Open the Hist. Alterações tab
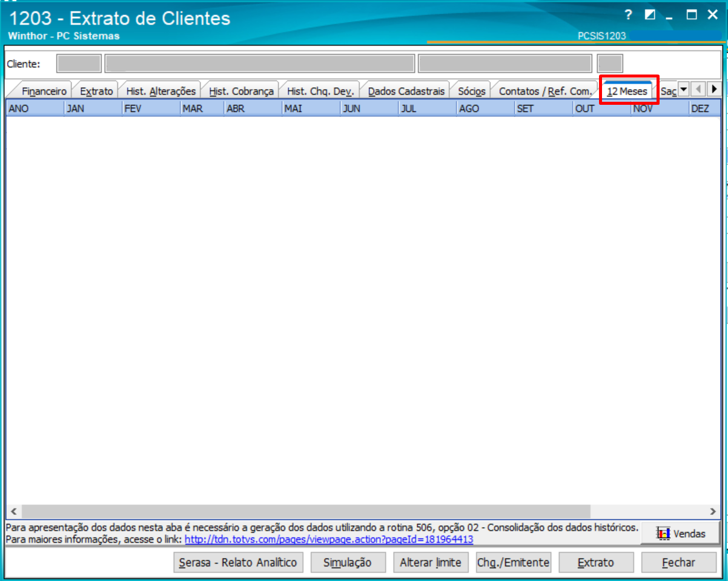 click(x=160, y=91)
